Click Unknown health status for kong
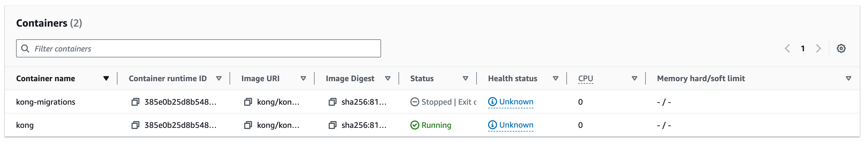The width and height of the screenshot is (868, 142). [511, 125]
